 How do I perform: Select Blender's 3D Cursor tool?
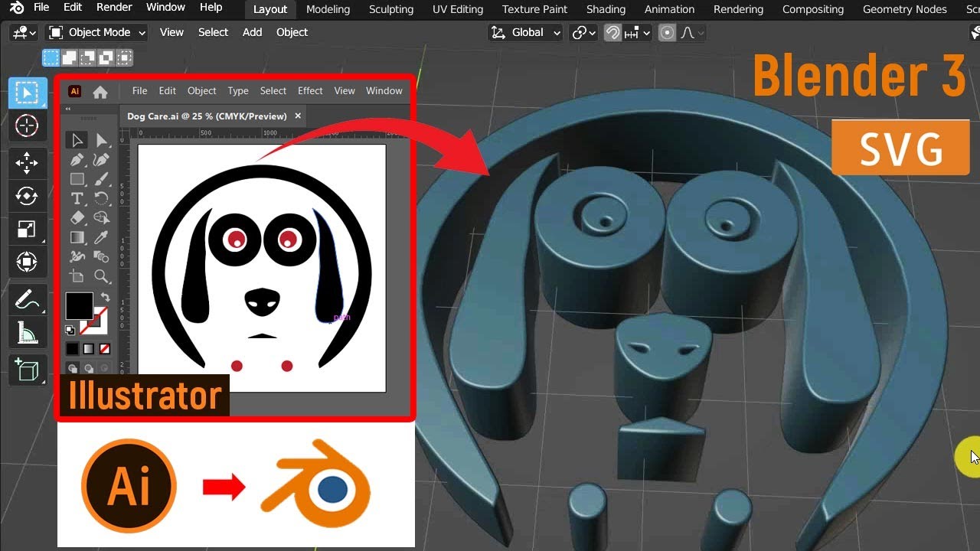(27, 126)
